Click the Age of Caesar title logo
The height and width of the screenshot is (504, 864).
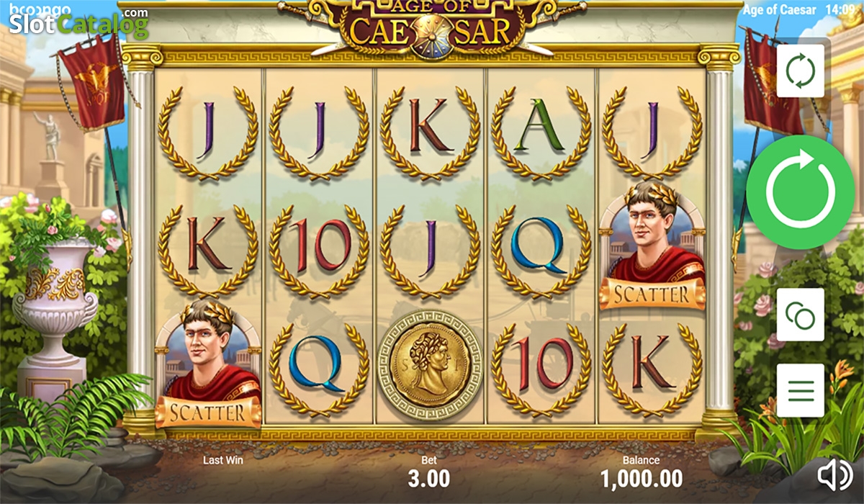coord(431,27)
